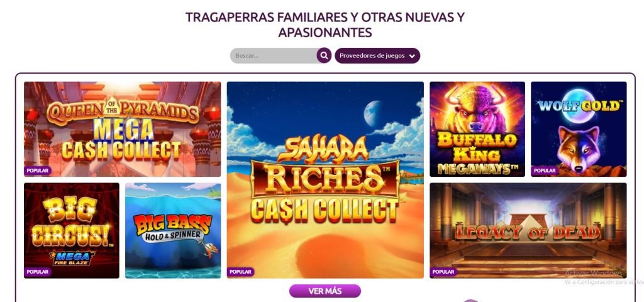Click the Popular badge on Wolf Gold
644x302 pixels.
[545, 171]
